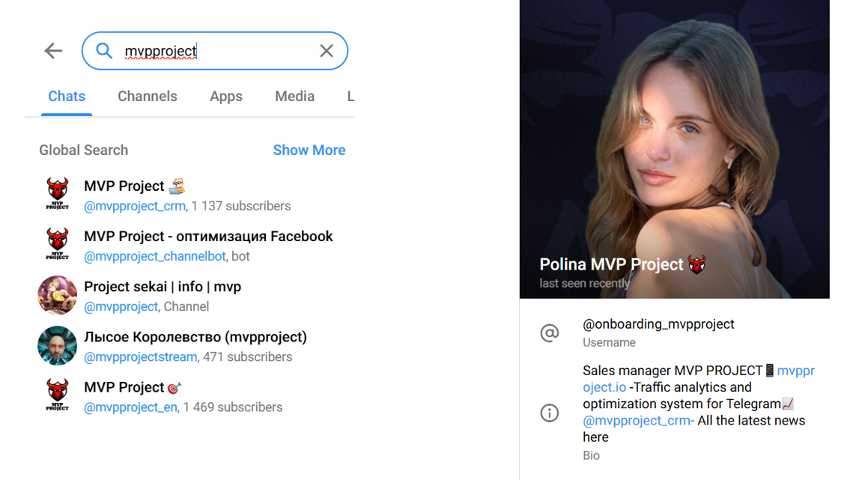This screenshot has height=480, width=868.
Task: Open Project sekai channel avatar
Action: coord(58,295)
